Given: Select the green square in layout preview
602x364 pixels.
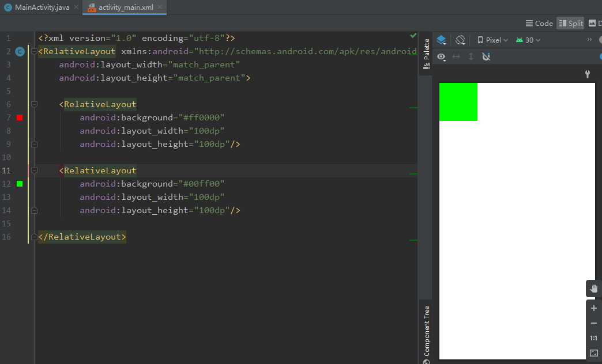Looking at the screenshot, I should [458, 101].
